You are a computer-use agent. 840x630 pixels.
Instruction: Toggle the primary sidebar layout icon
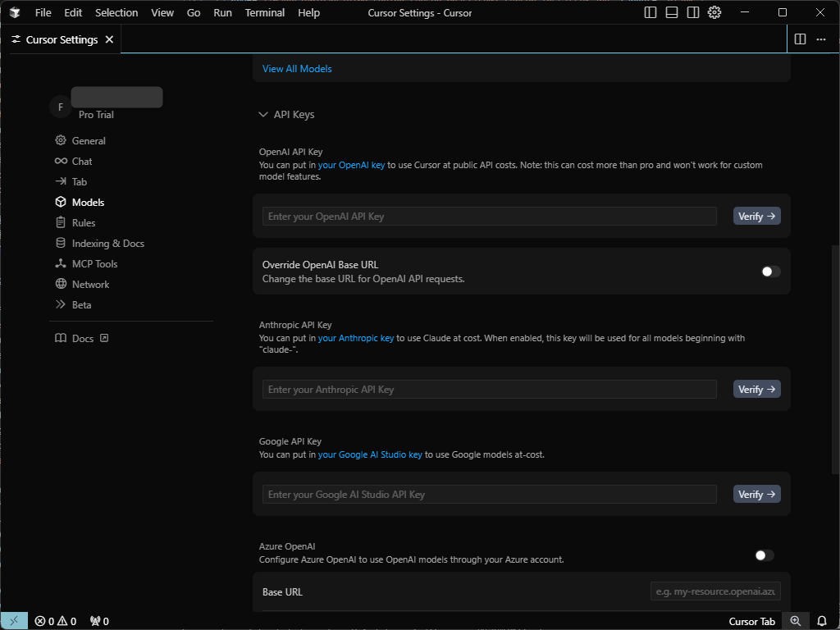[x=651, y=12]
